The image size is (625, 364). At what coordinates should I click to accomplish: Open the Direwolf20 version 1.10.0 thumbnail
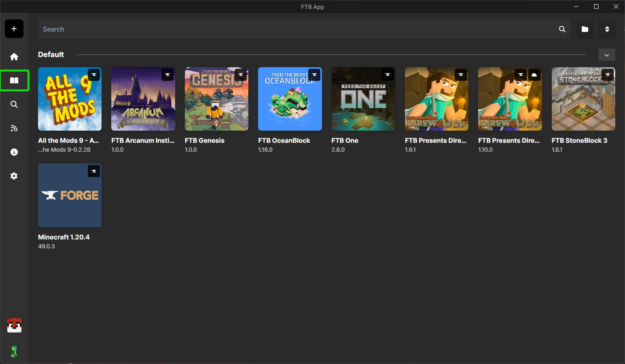[510, 99]
